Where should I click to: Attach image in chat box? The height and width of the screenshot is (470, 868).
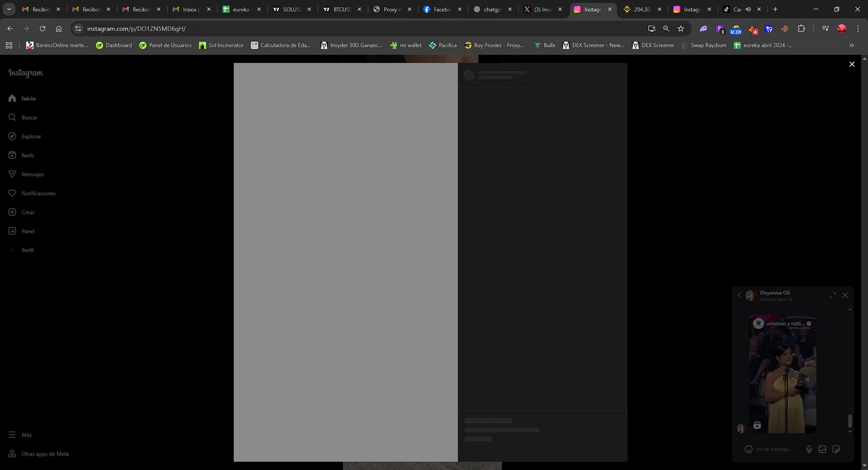pos(822,449)
